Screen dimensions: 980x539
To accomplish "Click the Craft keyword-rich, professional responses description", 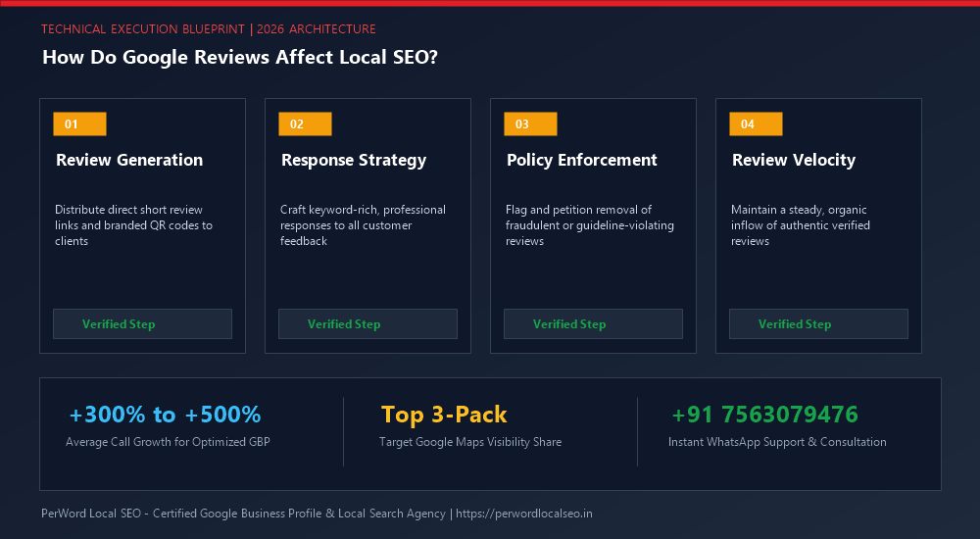I will click(363, 225).
